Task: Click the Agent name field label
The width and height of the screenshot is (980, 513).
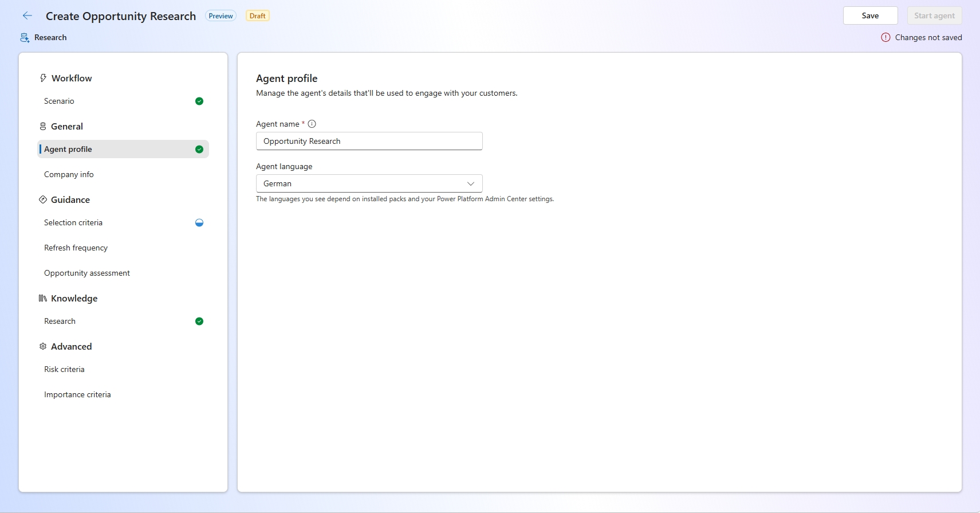Action: point(278,124)
